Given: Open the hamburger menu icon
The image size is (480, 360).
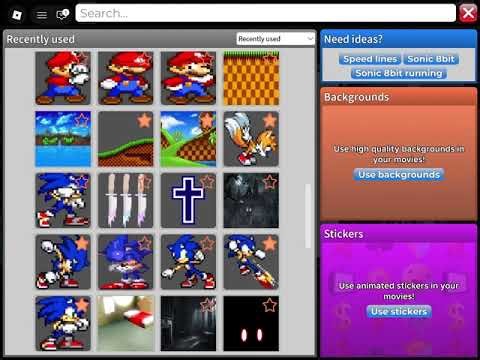Looking at the screenshot, I should [x=42, y=15].
